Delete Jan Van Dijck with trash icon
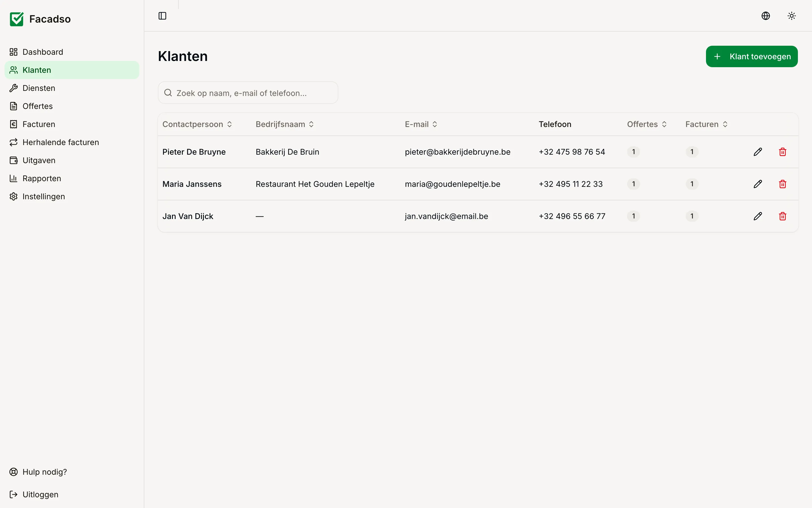The image size is (812, 508). coord(782,216)
